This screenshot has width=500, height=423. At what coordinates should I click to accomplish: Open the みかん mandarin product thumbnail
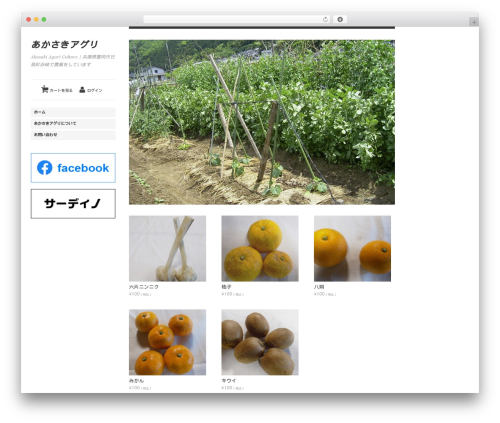[167, 342]
